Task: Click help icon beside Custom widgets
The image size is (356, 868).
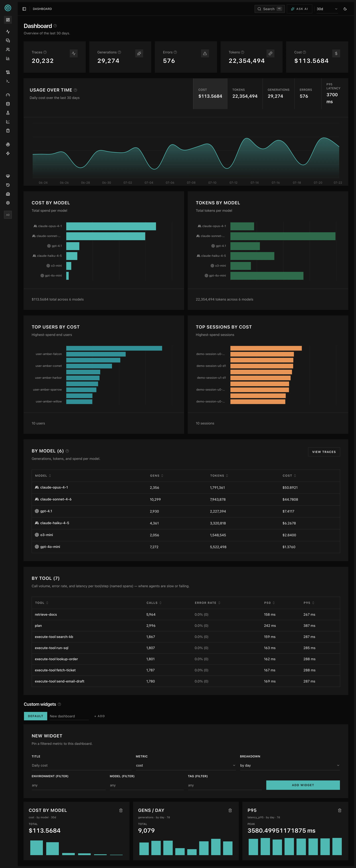Action: pyautogui.click(x=60, y=704)
